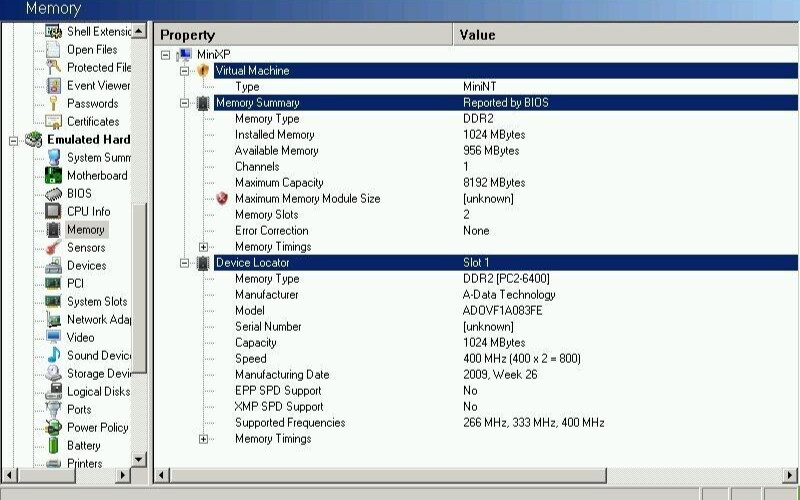Select the Memory Summary header row

coord(506,103)
